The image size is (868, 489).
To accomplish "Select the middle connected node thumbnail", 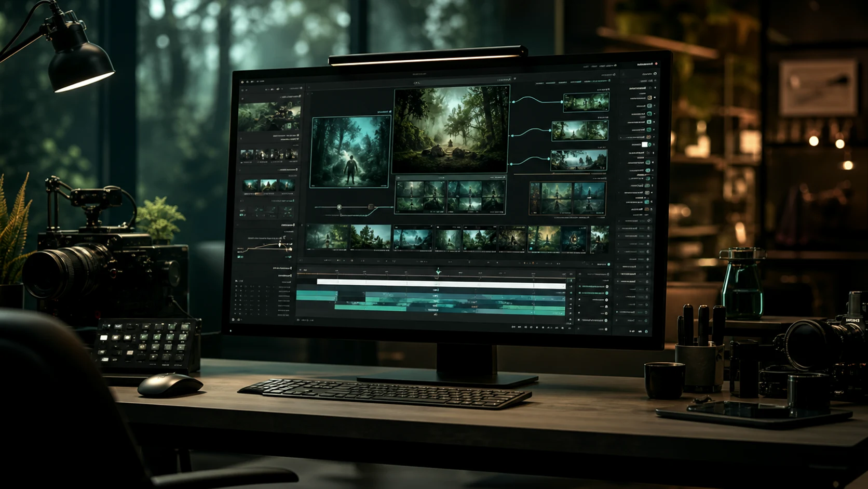I will [x=579, y=130].
